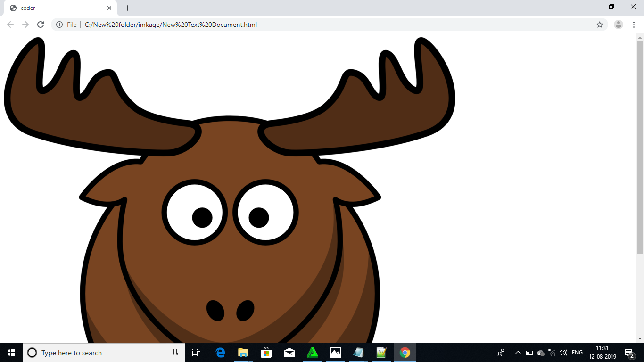
Task: Expand hidden icons in system tray
Action: coord(518,353)
